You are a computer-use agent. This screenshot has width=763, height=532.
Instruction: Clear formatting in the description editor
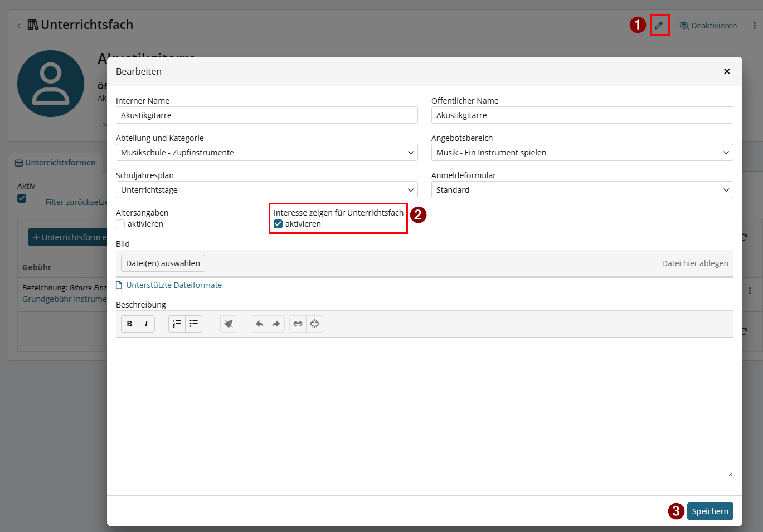coord(229,324)
